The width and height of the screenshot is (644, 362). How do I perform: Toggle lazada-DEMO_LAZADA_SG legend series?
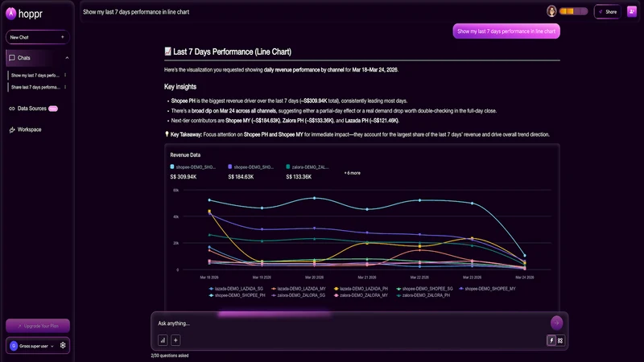tap(236, 289)
